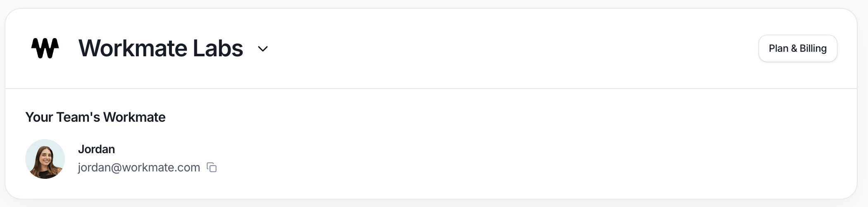Click the duplicate icon after workmate.com
The width and height of the screenshot is (868, 207).
click(212, 167)
